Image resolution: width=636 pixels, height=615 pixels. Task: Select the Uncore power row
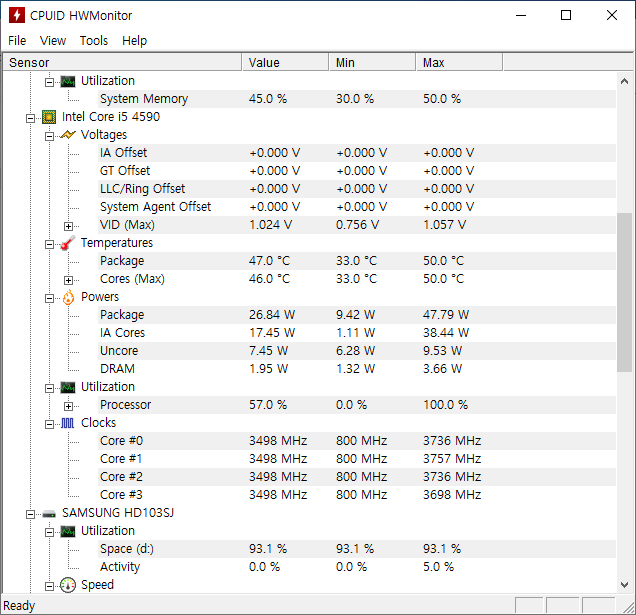coord(357,351)
